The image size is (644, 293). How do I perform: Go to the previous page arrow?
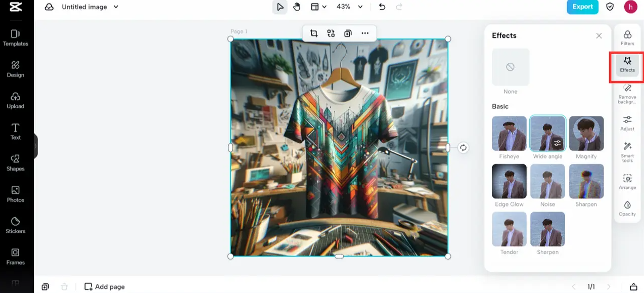(573, 287)
